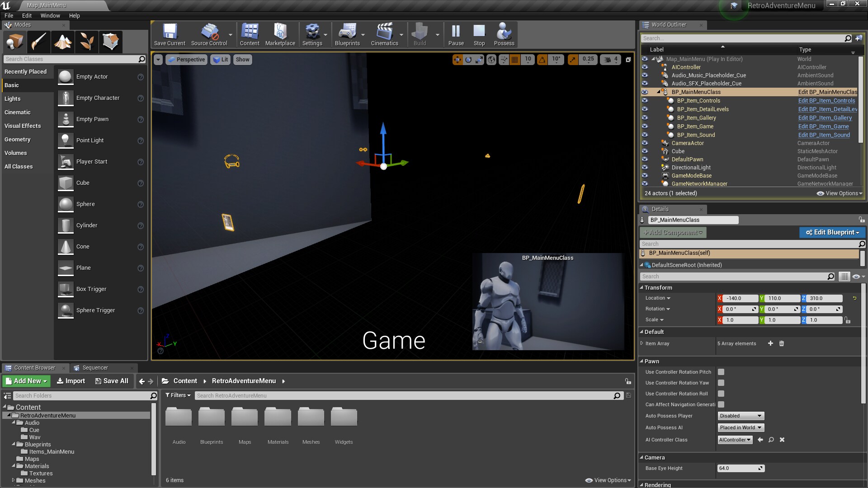Switch to the Sequencer tab

tap(95, 368)
